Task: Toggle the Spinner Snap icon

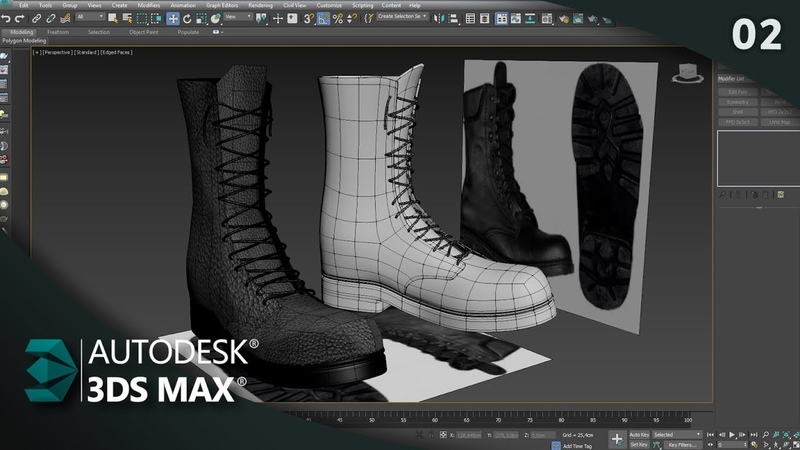Action: [x=352, y=19]
